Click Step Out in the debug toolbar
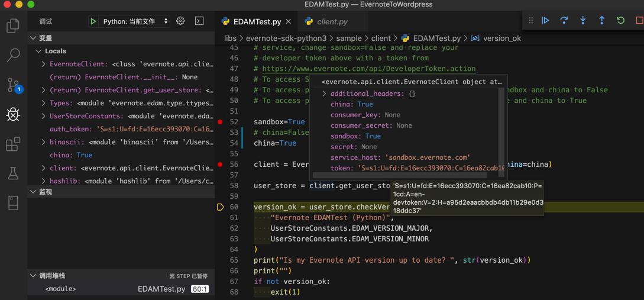The width and height of the screenshot is (644, 300). click(601, 20)
